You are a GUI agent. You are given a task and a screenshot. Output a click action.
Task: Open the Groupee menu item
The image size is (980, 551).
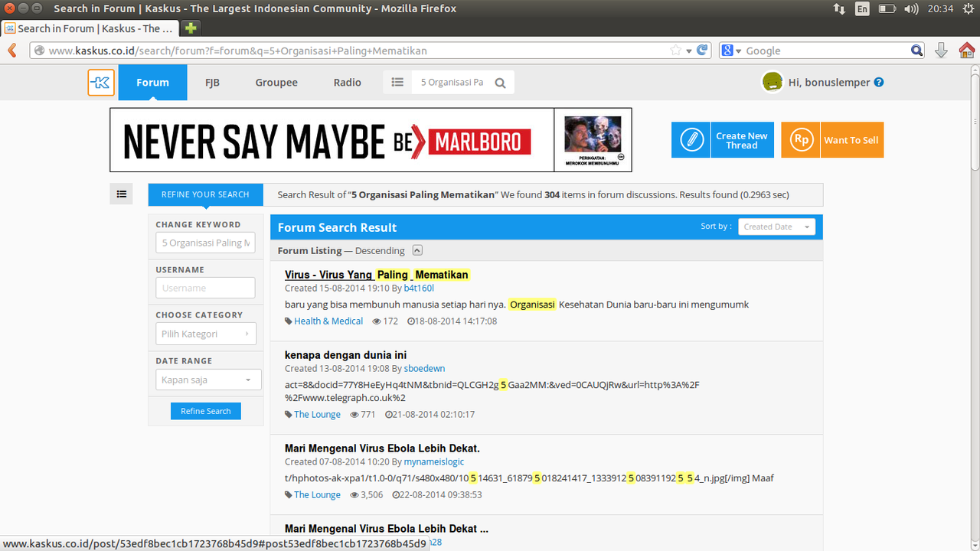pos(276,83)
